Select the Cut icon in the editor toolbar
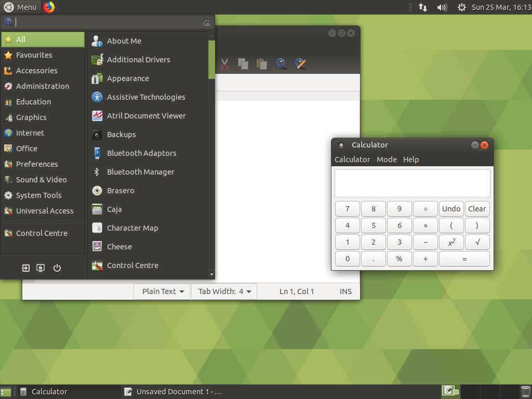The height and width of the screenshot is (399, 532). pos(224,64)
